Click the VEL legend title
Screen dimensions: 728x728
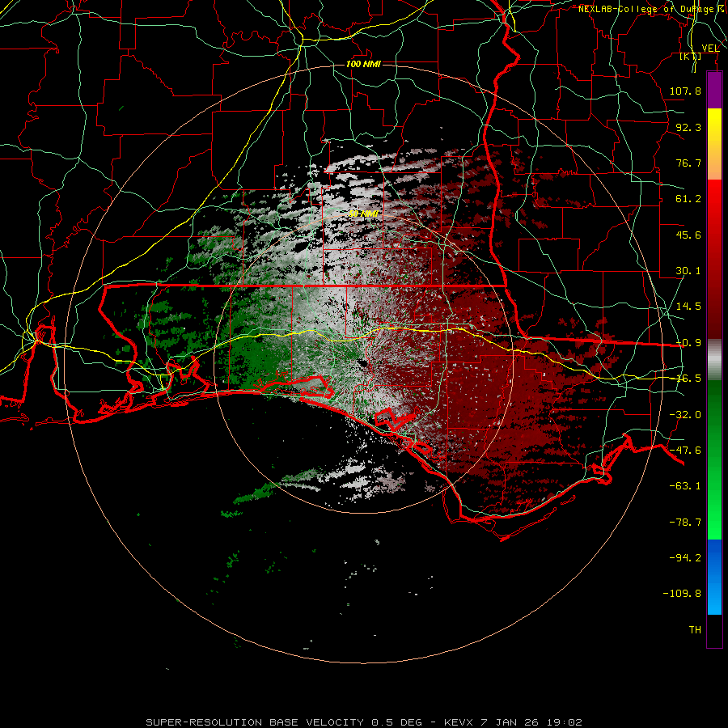(x=710, y=49)
